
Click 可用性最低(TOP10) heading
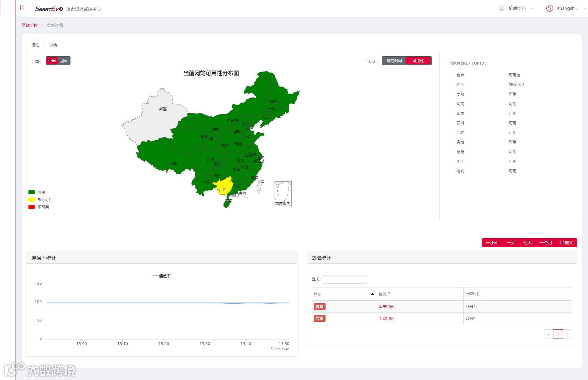pos(468,63)
